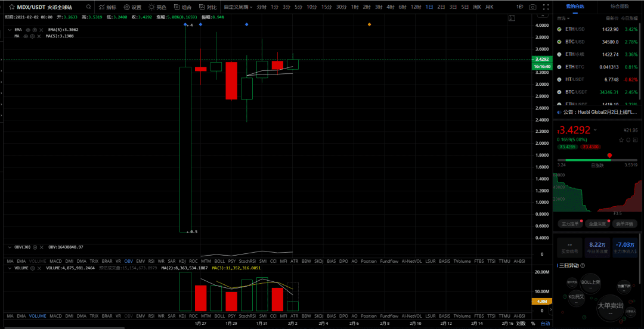Screen dimensions: 644x329
Task: Open the 全量深度 button
Action: [x=597, y=224]
